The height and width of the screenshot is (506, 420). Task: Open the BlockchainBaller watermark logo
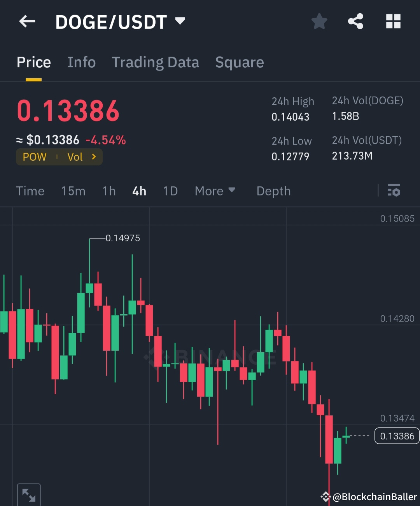325,497
